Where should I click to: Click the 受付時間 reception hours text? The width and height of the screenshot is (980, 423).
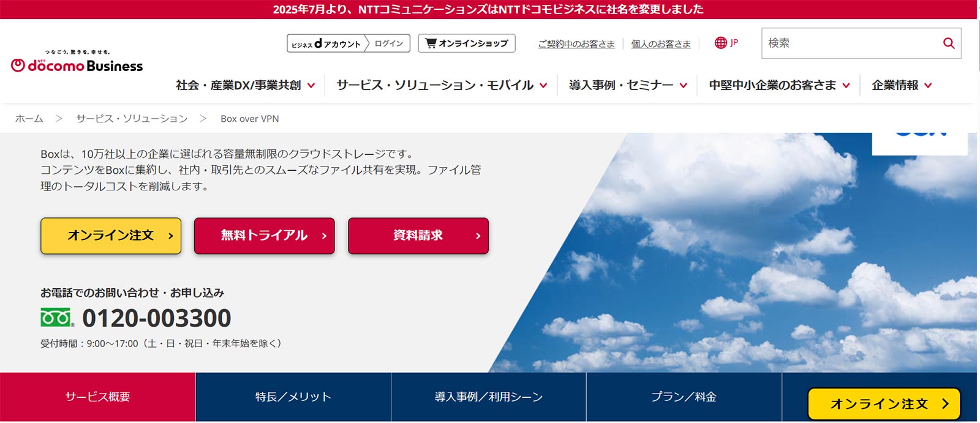(162, 343)
